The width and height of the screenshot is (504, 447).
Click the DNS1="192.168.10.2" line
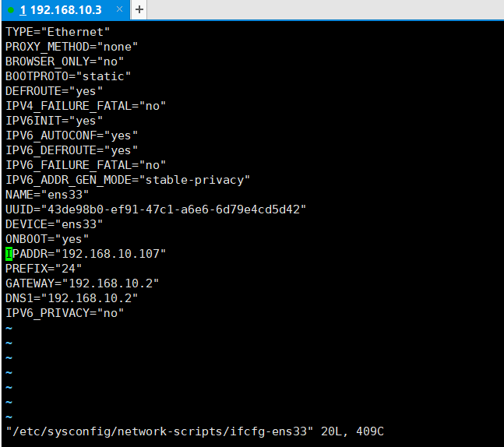coord(72,298)
